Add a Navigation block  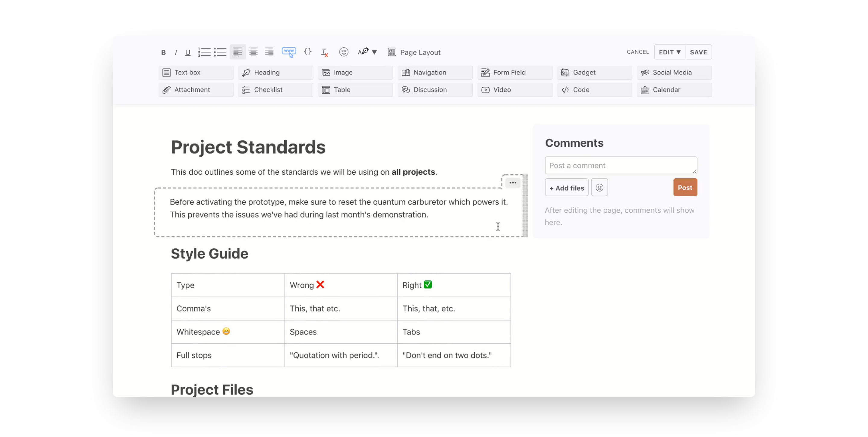[x=435, y=72]
